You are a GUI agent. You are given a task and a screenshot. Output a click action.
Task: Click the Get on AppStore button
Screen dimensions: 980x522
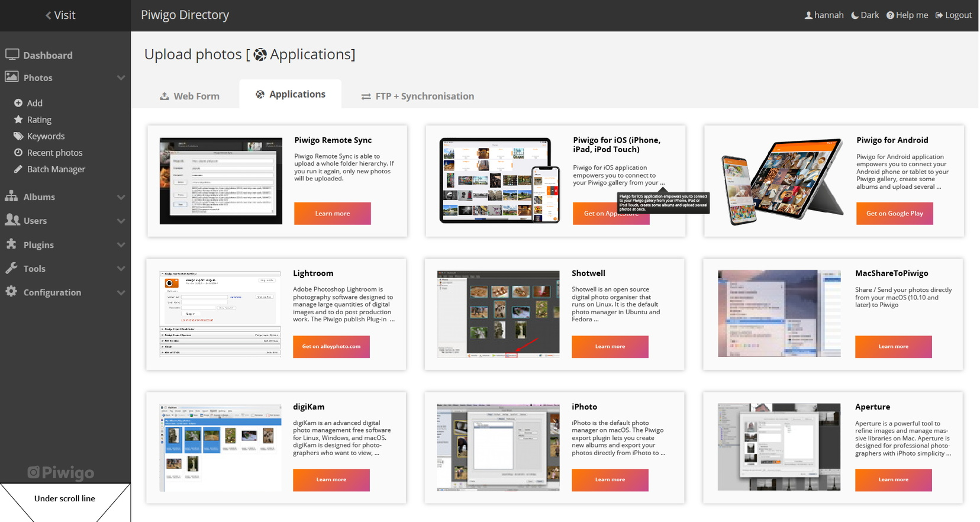pyautogui.click(x=611, y=214)
